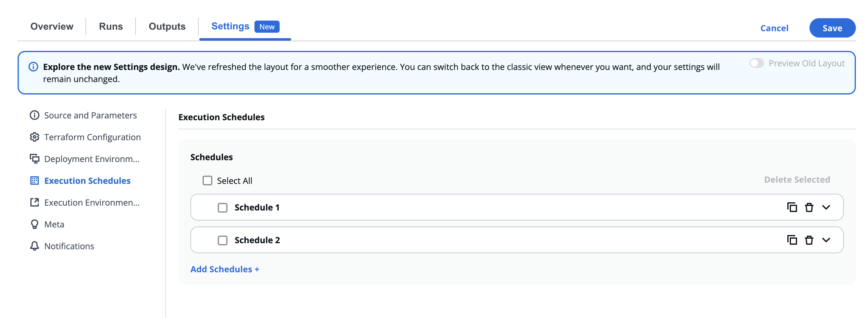The width and height of the screenshot is (868, 318).
Task: Click the Cancel link
Action: (774, 28)
